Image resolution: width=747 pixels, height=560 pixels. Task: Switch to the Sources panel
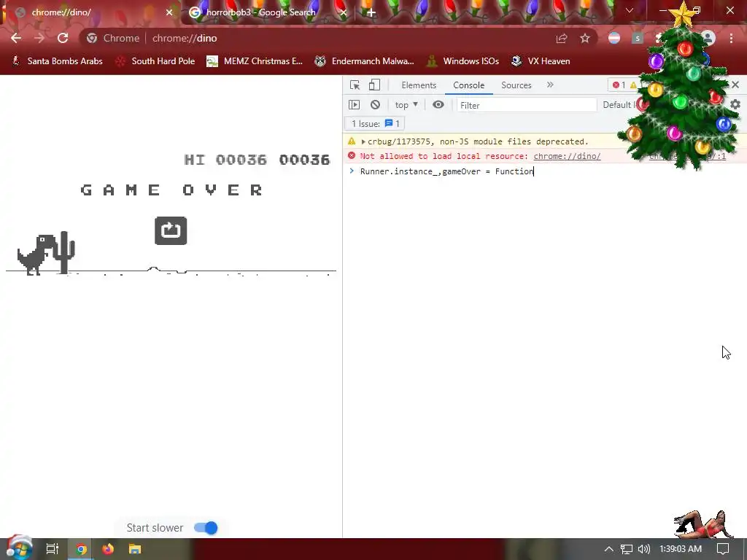tap(516, 85)
